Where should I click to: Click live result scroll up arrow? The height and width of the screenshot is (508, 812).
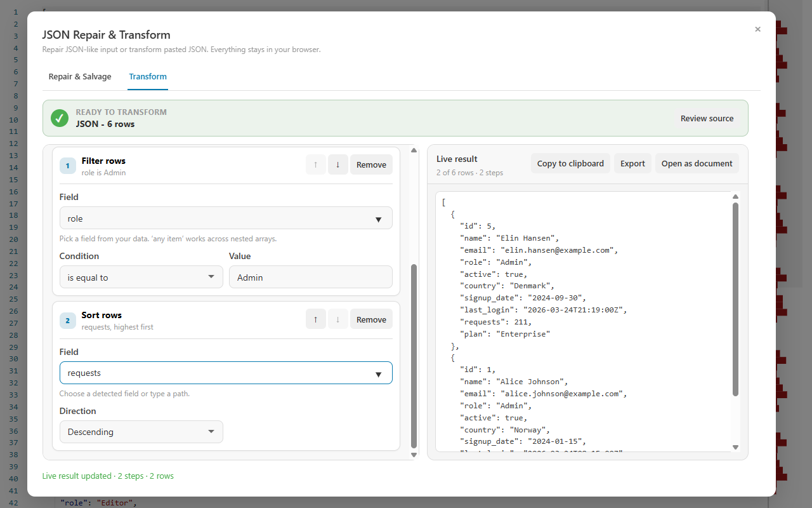coord(736,197)
